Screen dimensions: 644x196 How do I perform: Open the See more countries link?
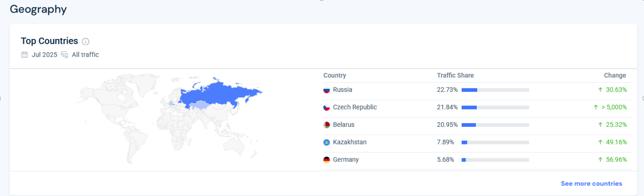tap(591, 183)
